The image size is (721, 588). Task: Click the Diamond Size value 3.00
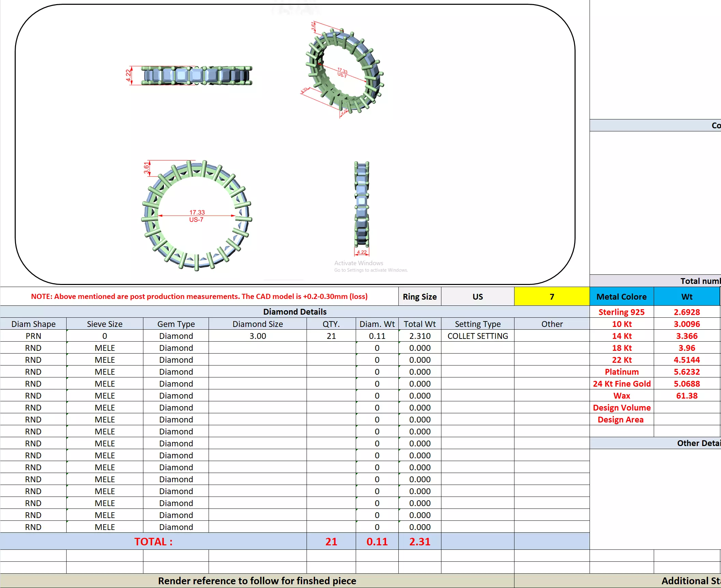click(257, 336)
